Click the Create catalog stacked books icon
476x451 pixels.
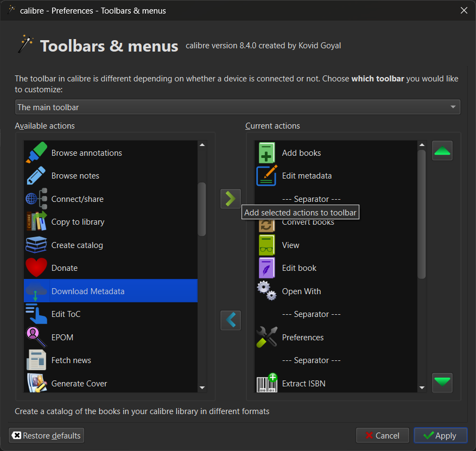(36, 245)
